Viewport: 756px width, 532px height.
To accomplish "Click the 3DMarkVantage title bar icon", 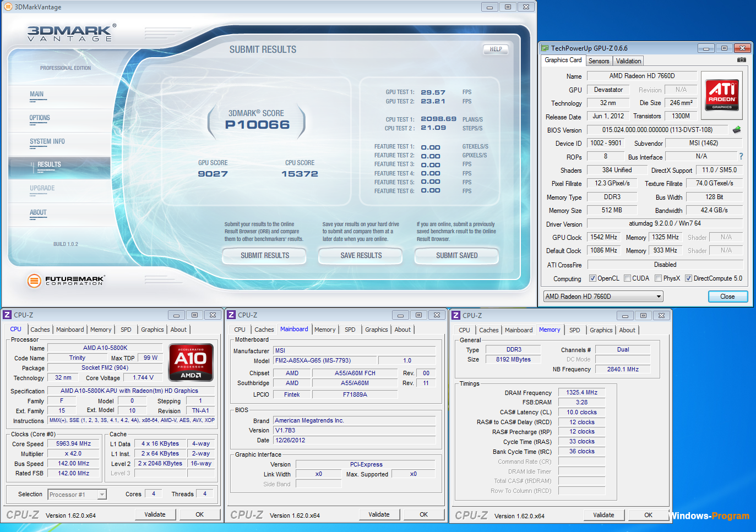I will (8, 7).
